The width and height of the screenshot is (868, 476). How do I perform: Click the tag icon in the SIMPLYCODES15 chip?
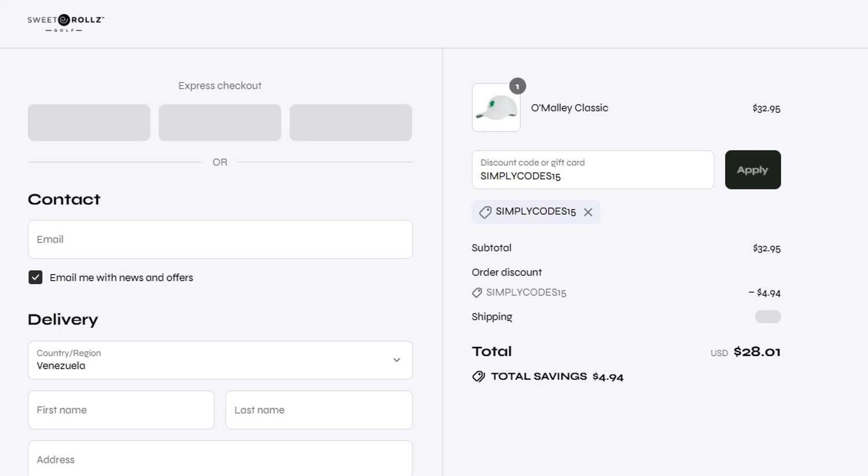(x=485, y=212)
